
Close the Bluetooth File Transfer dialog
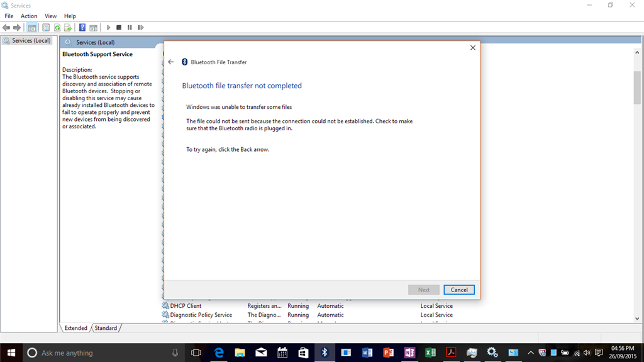tap(473, 48)
